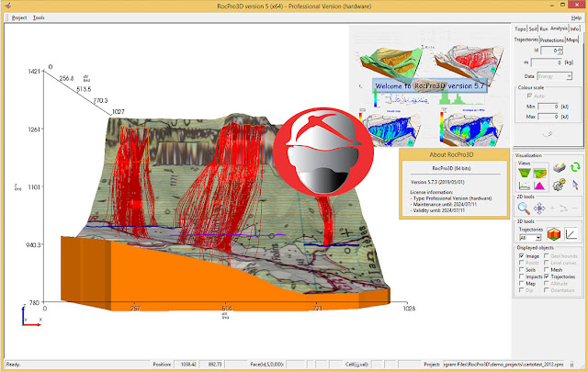
Task: Toggle the Orientation checkbox
Action: (x=547, y=290)
